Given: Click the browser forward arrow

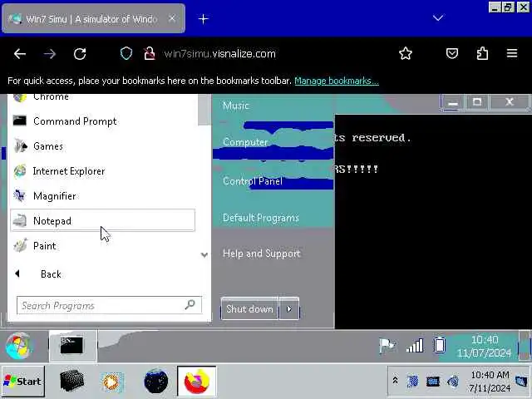Looking at the screenshot, I should point(50,53).
